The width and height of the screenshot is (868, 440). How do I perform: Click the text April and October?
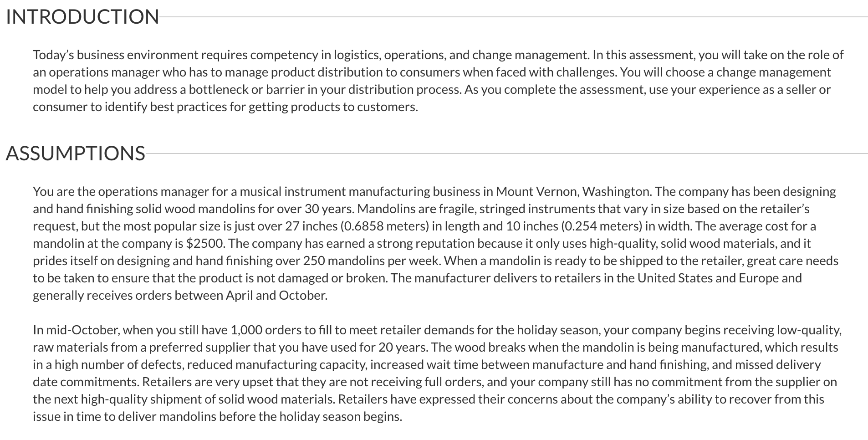click(276, 296)
